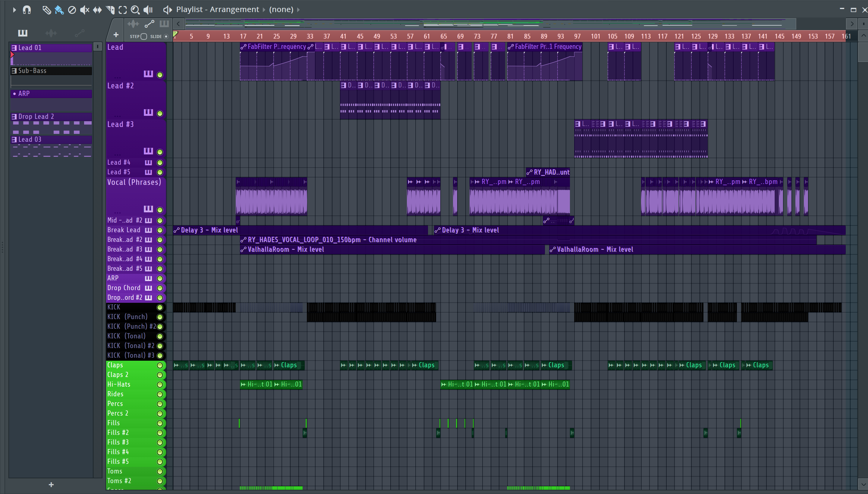
Task: Enable the STEP checkbox
Action: click(144, 36)
